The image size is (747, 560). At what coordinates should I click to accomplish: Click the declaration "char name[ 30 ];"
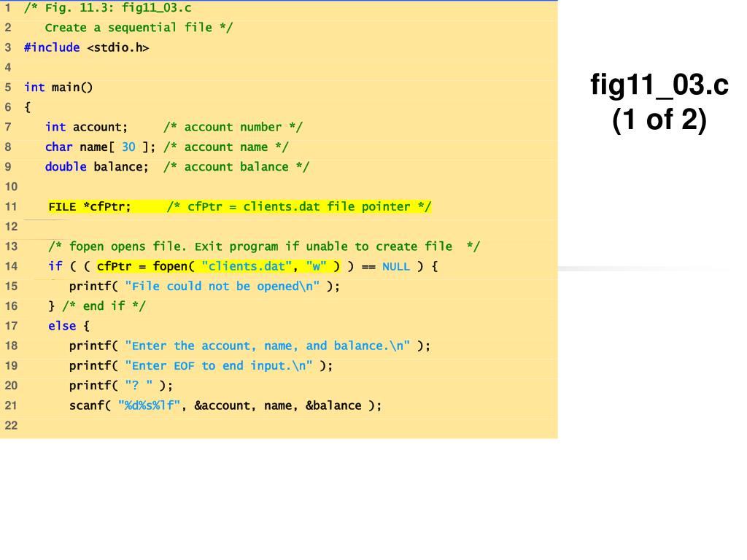pyautogui.click(x=100, y=147)
